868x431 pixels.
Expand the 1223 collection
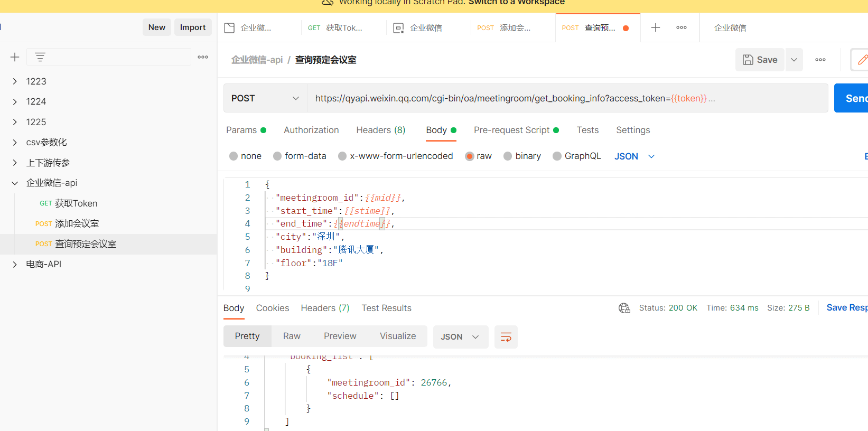pyautogui.click(x=15, y=81)
